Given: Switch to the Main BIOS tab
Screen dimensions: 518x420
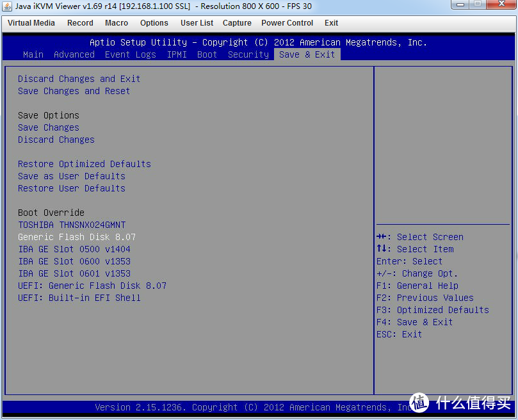Looking at the screenshot, I should click(33, 54).
